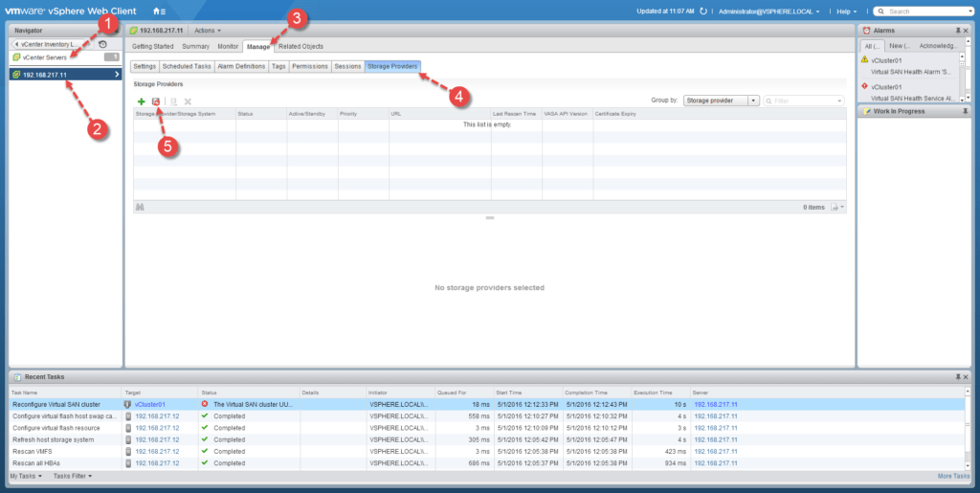
Task: Click the Recent Tasks panel icon
Action: (x=17, y=377)
